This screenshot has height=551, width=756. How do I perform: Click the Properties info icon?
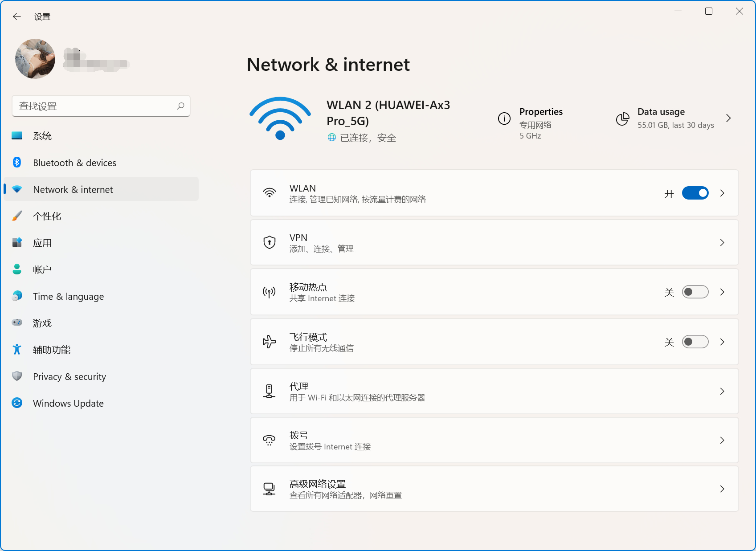point(504,118)
